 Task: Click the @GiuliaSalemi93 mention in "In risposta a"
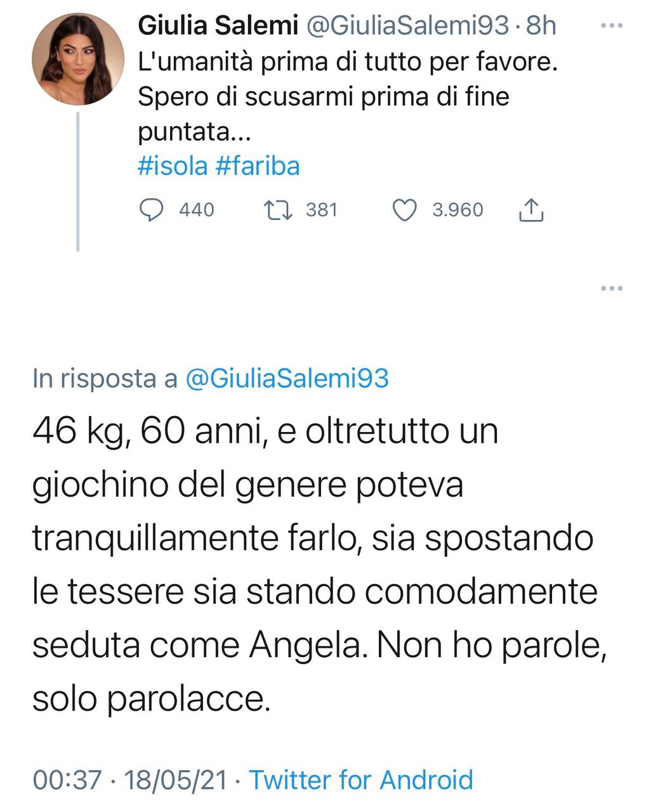point(287,379)
